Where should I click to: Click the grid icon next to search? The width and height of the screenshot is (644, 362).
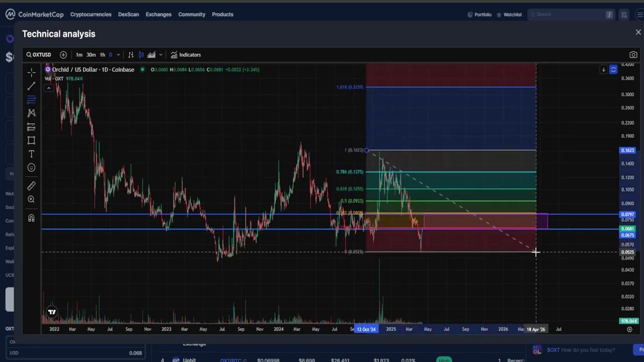pos(624,15)
